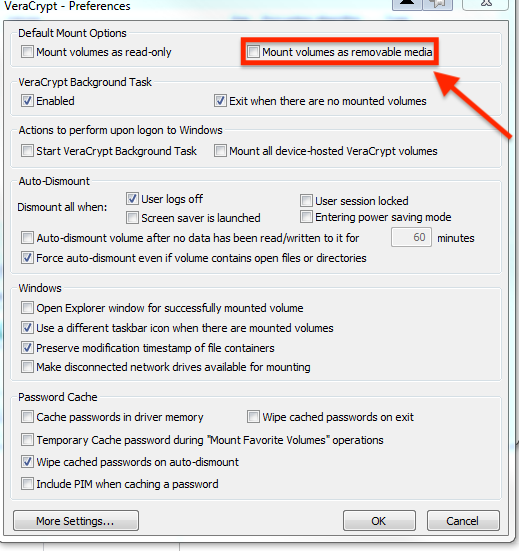Enable dismount when Entering power saving mode

[306, 217]
